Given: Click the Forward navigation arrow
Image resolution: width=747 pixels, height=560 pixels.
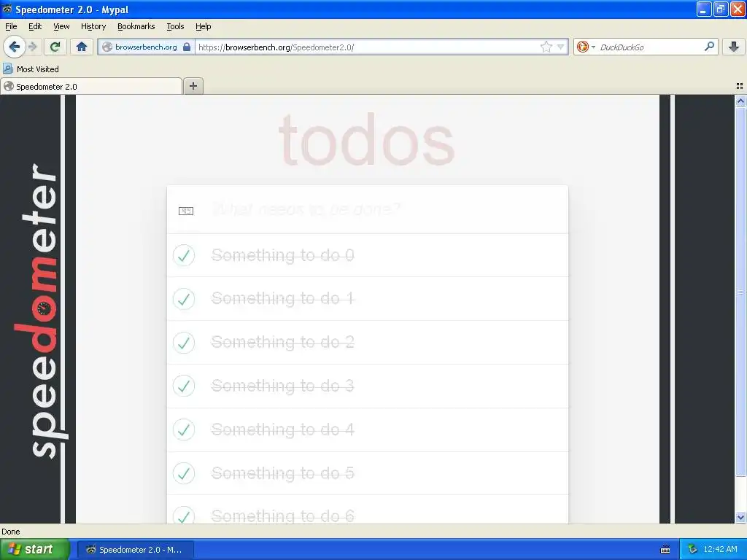Looking at the screenshot, I should click(33, 47).
